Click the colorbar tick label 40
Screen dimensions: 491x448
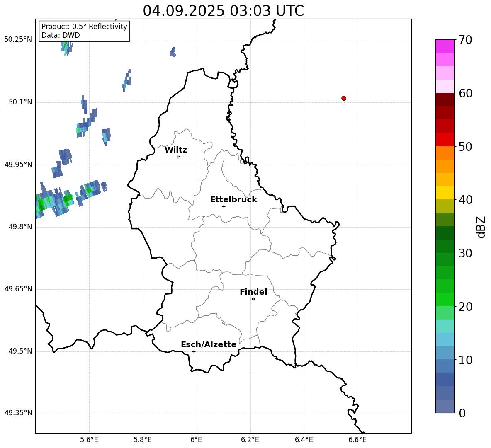465,200
